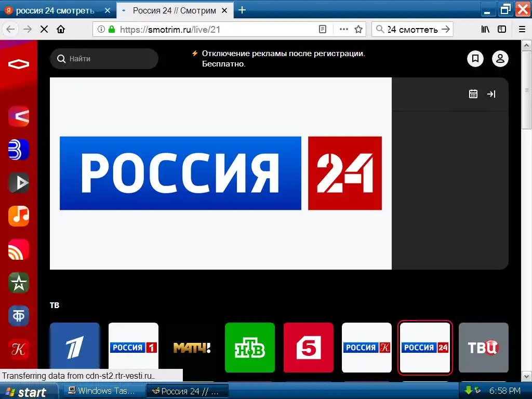Open the blue 3 channel sidebar icon
Screen dimensions: 532x399
pos(19,150)
